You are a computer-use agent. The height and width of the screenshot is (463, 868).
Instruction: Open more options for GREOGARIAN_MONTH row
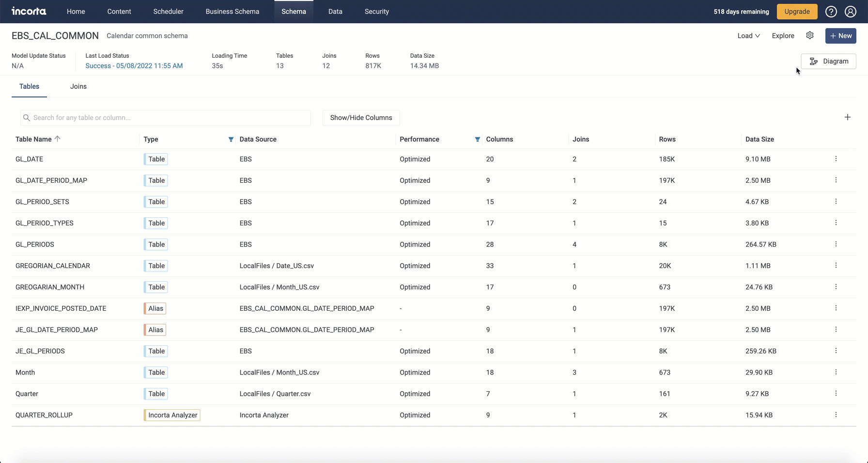836,287
